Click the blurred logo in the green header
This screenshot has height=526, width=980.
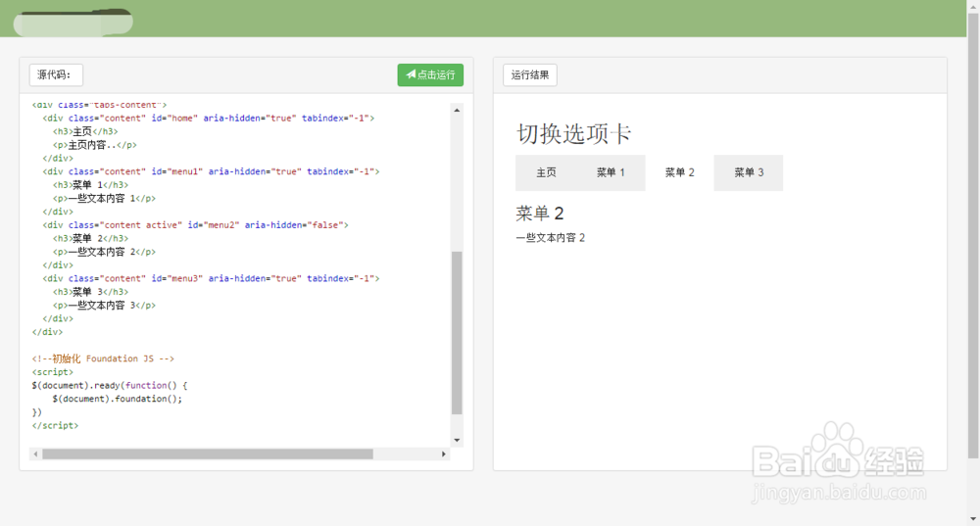(73, 23)
